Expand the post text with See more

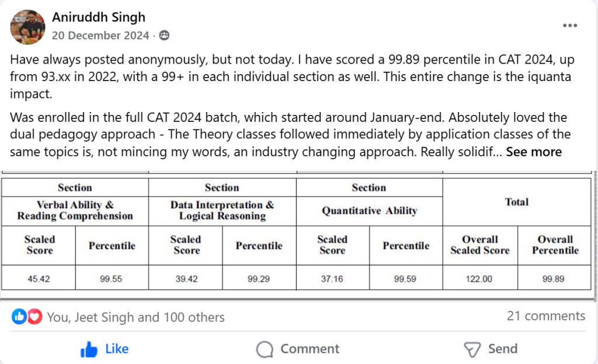pyautogui.click(x=534, y=152)
